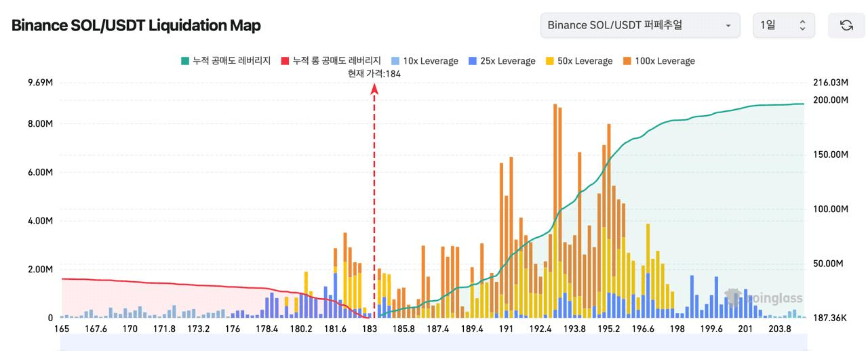This screenshot has width=868, height=351.
Task: Click the up-down chevrons beside 1일
Action: [802, 25]
